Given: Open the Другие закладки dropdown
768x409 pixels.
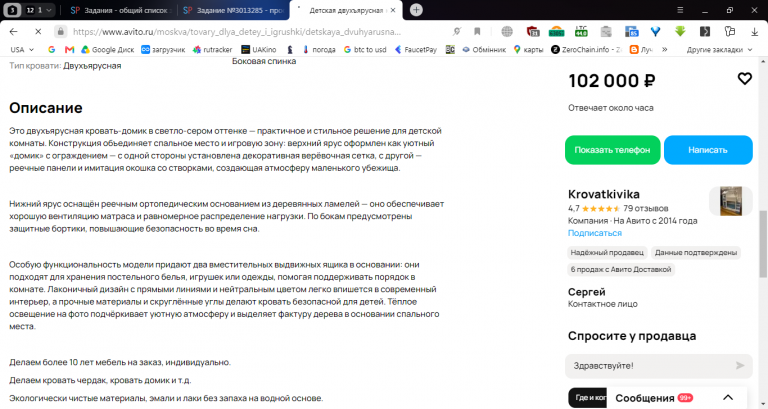Looking at the screenshot, I should tap(719, 49).
